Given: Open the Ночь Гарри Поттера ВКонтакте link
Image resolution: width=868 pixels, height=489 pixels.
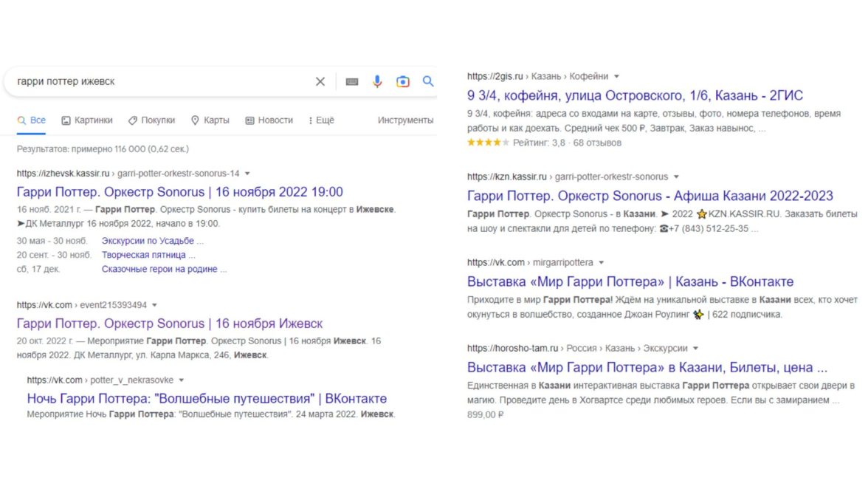Looking at the screenshot, I should [x=207, y=399].
